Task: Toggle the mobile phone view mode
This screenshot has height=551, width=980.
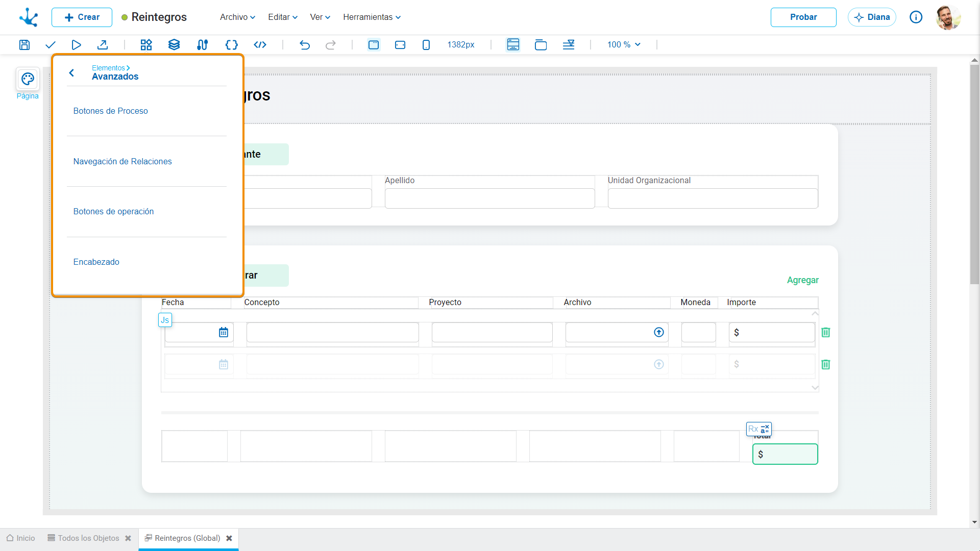Action: 426,45
